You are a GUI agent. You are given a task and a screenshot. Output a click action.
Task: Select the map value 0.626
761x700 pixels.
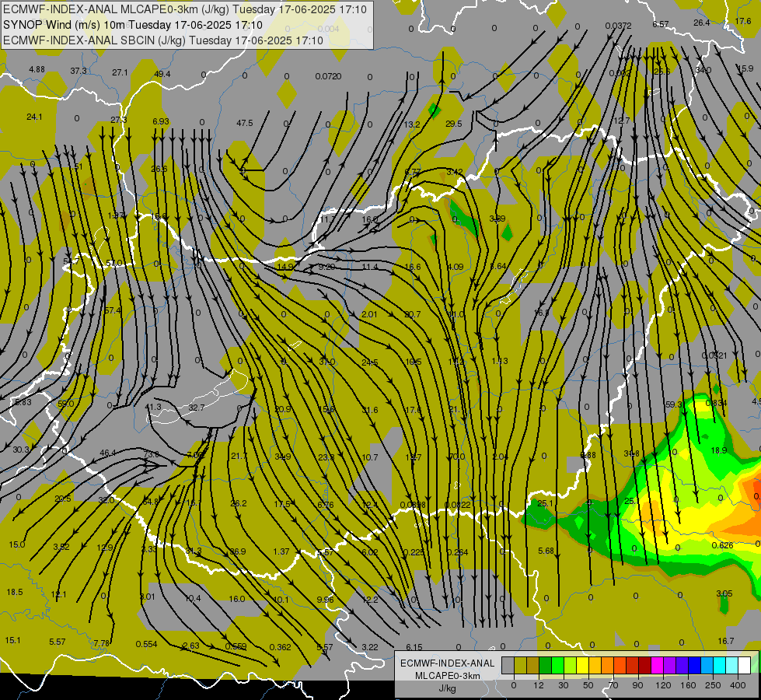[722, 545]
